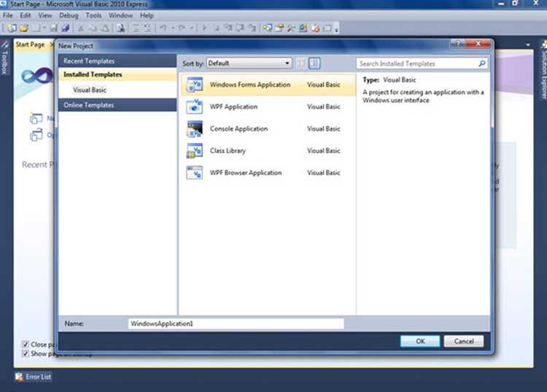Click the Class Library template icon
Viewport: 547px width, 392px height.
click(194, 151)
